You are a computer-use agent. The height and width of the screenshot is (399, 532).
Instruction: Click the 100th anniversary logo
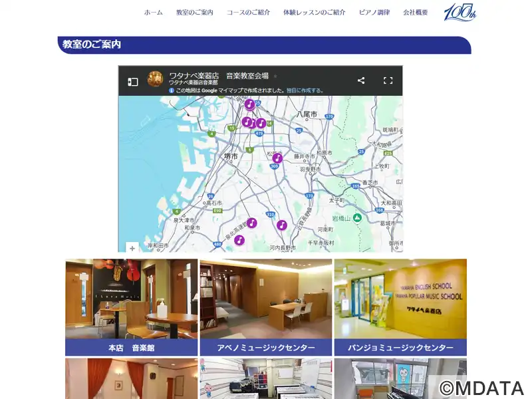pos(460,12)
